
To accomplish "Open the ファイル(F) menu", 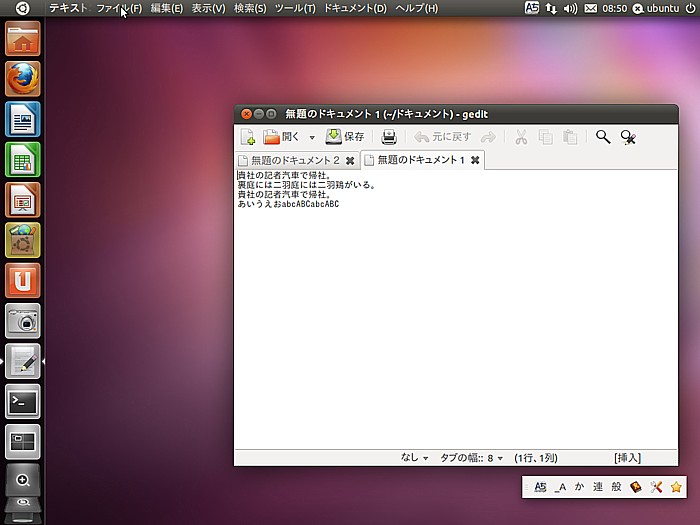I will pyautogui.click(x=119, y=8).
